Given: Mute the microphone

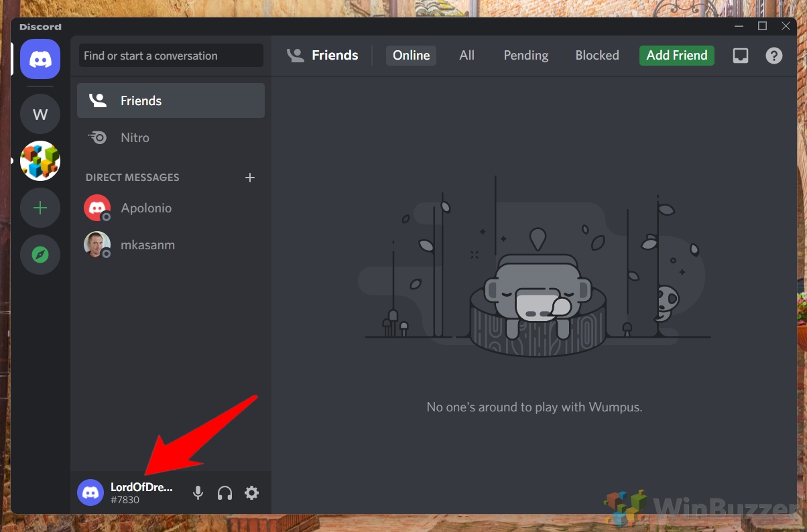Looking at the screenshot, I should tap(198, 493).
